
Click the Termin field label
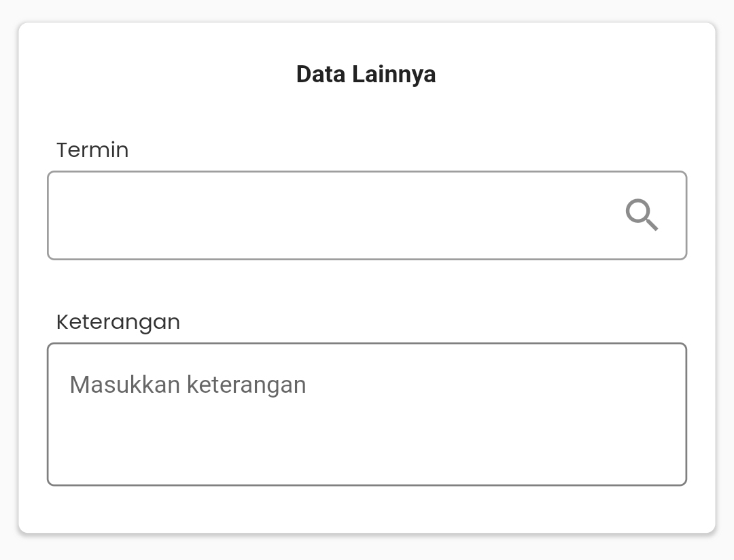[x=92, y=150]
